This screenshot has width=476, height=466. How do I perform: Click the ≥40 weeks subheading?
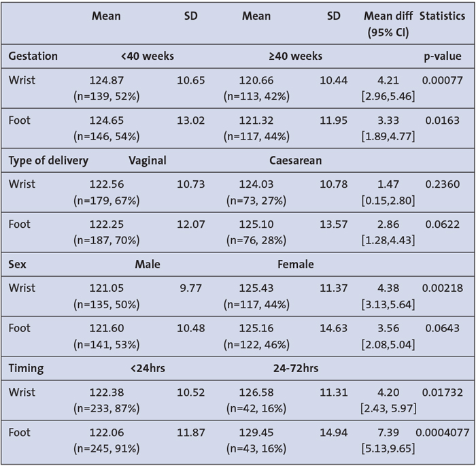[295, 56]
